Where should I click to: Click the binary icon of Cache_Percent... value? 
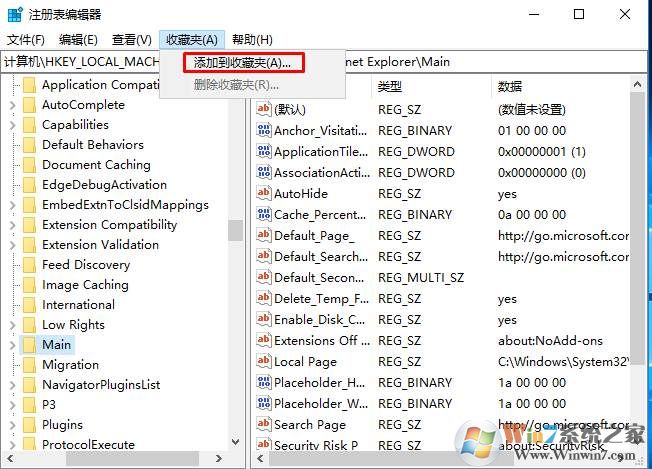(x=264, y=214)
